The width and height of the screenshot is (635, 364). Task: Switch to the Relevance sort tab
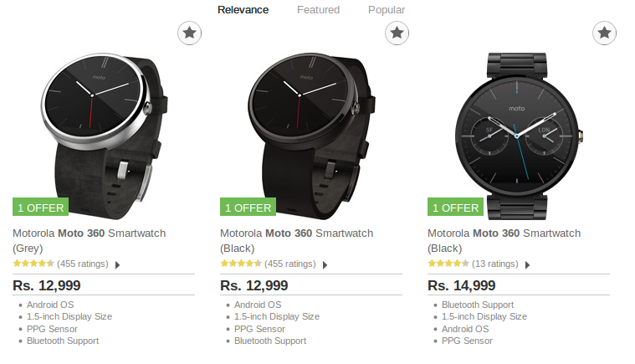[x=243, y=10]
